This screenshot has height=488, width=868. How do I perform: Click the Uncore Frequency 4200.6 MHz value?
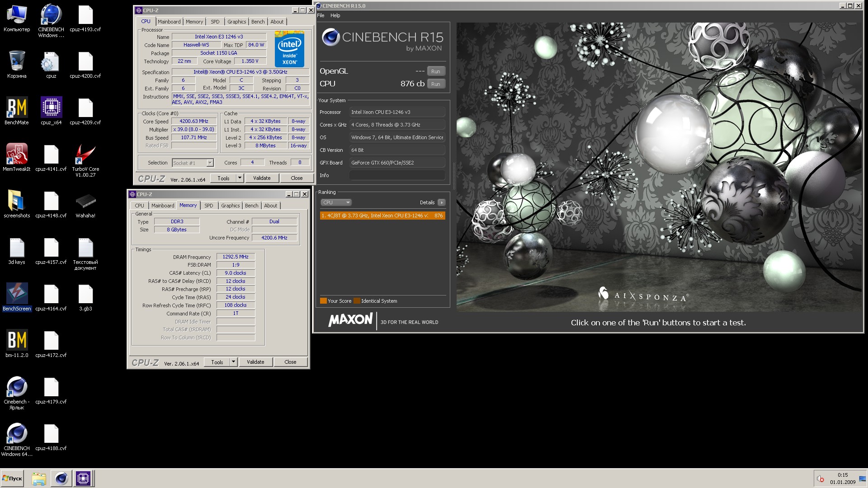point(274,238)
